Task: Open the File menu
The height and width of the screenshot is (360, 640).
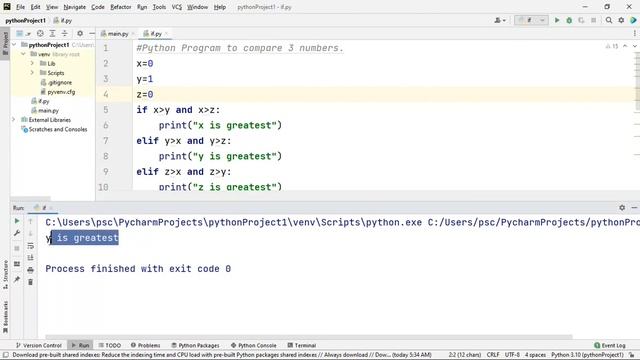Action: pyautogui.click(x=20, y=7)
